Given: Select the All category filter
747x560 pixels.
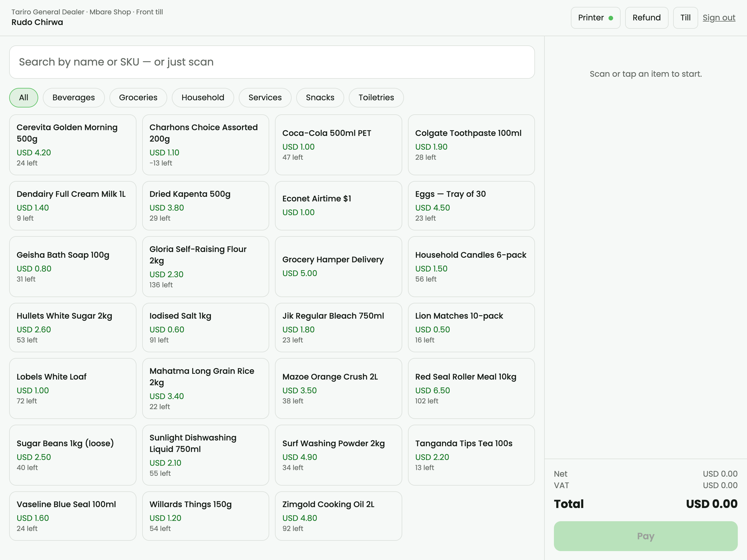Looking at the screenshot, I should click(24, 98).
